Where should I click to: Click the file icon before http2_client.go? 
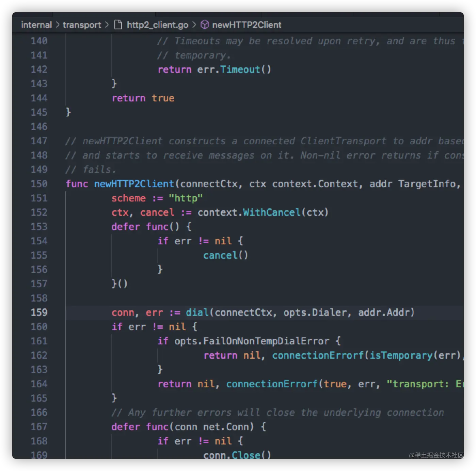pyautogui.click(x=118, y=25)
